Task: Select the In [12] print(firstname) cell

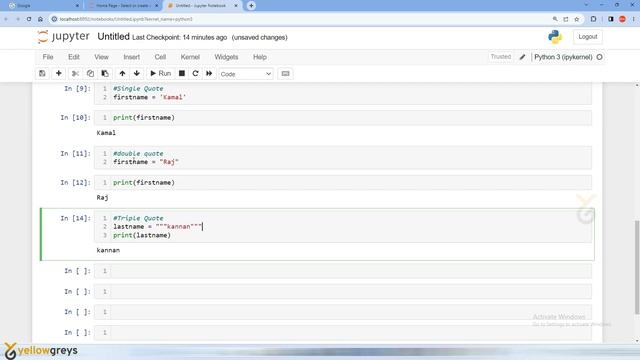Action: [x=342, y=182]
